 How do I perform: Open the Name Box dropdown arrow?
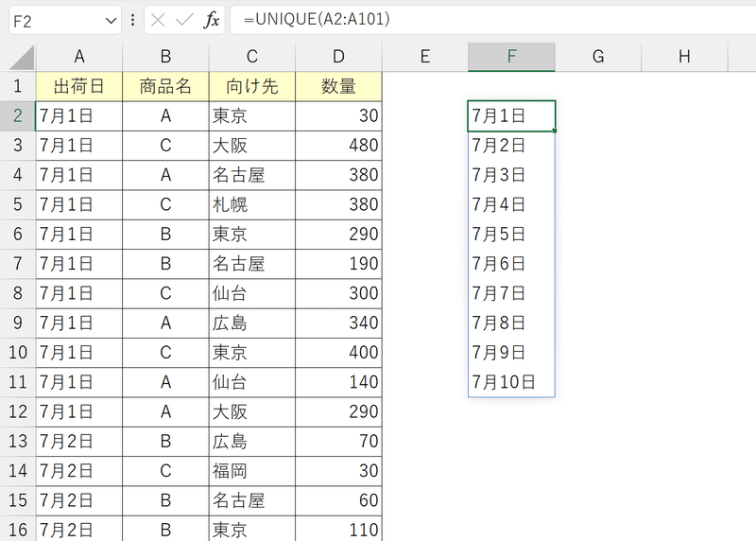point(111,21)
